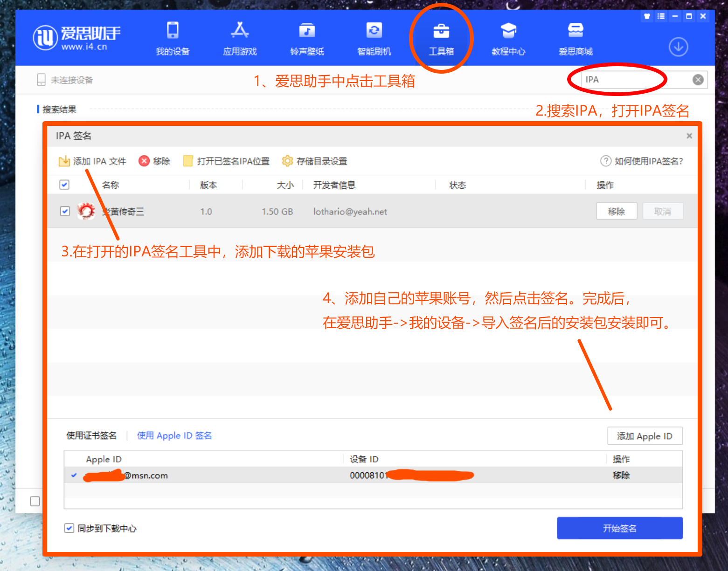728x571 pixels.
Task: Click the app icon in the IPA row
Action: (86, 211)
